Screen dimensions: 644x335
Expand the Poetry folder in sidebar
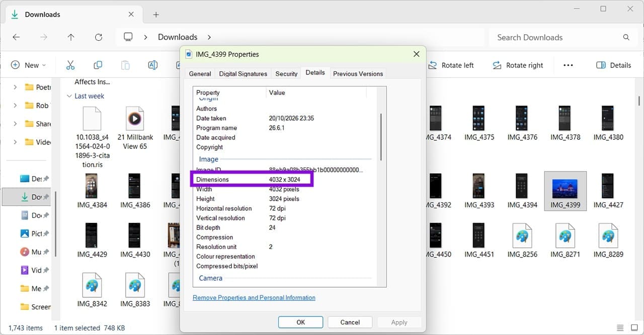[x=15, y=87]
